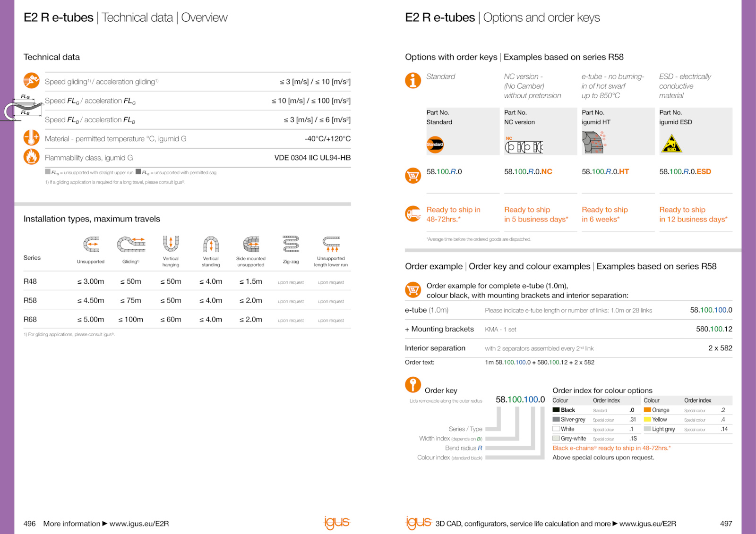Viewport: 756px width, 534px height.
Task: Click the Unsupported length lower run icon
Action: click(x=331, y=244)
